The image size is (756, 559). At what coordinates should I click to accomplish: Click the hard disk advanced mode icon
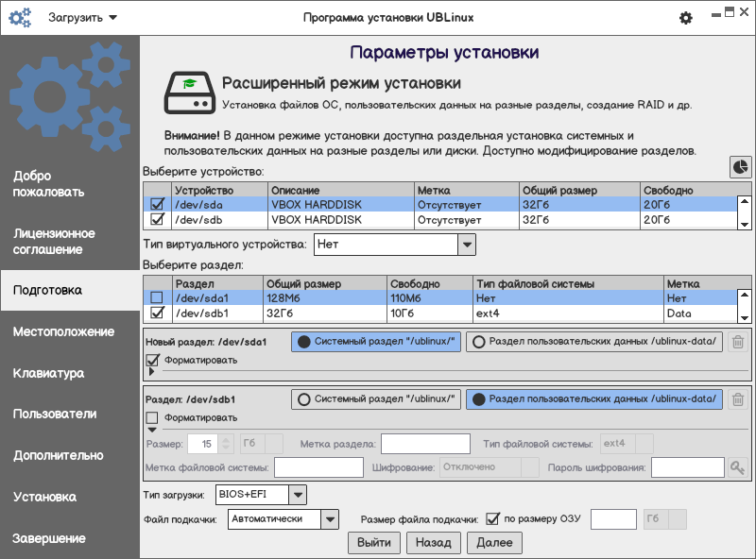pyautogui.click(x=186, y=93)
